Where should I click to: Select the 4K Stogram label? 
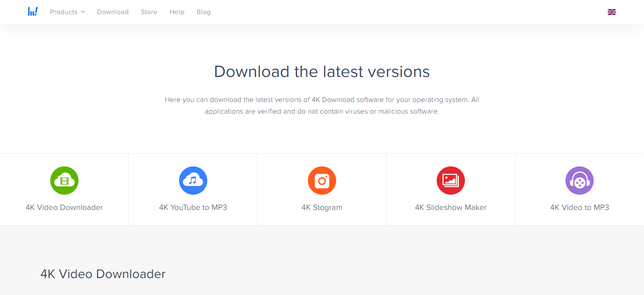322,208
